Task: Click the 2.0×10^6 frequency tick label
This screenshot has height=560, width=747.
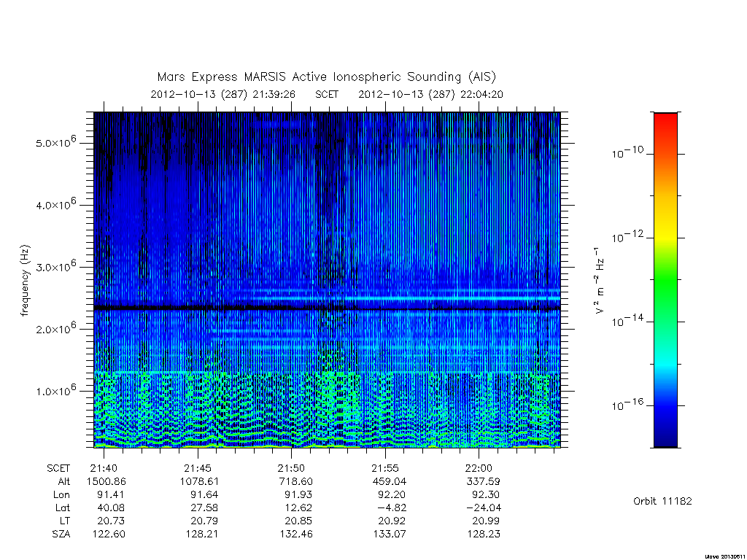Action: (x=55, y=328)
